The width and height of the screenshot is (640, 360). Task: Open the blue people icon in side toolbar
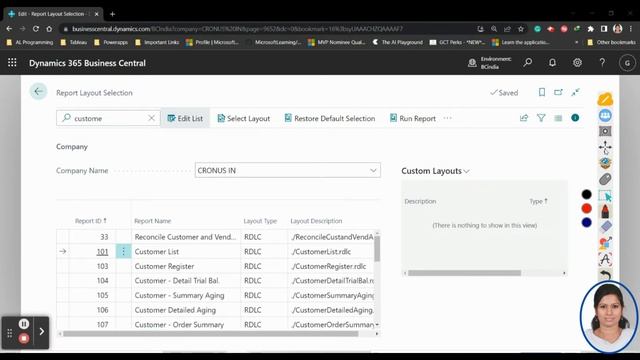(x=605, y=116)
